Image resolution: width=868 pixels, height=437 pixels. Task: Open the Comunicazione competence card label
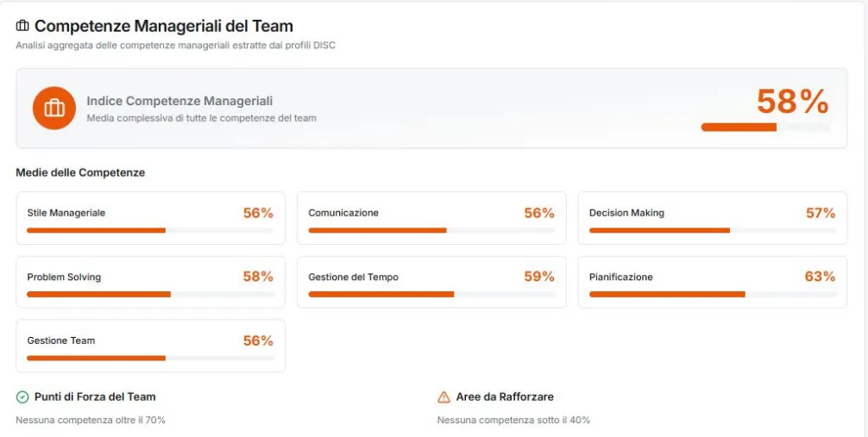click(343, 213)
